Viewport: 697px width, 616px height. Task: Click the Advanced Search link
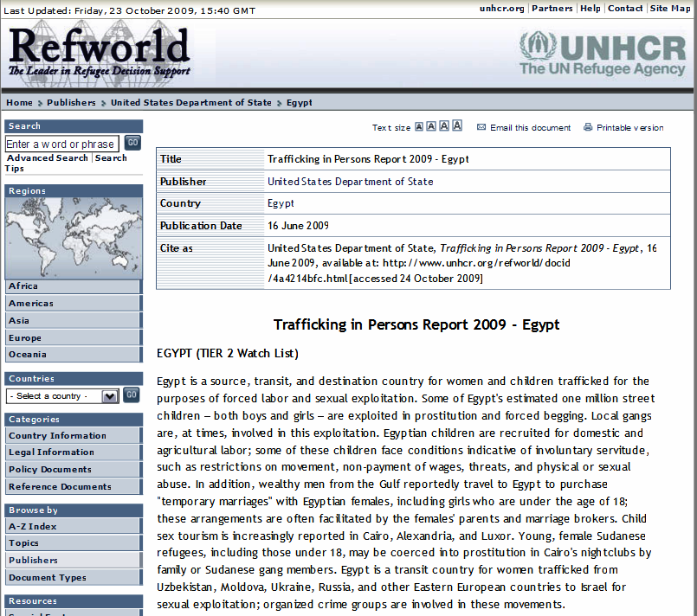point(47,158)
